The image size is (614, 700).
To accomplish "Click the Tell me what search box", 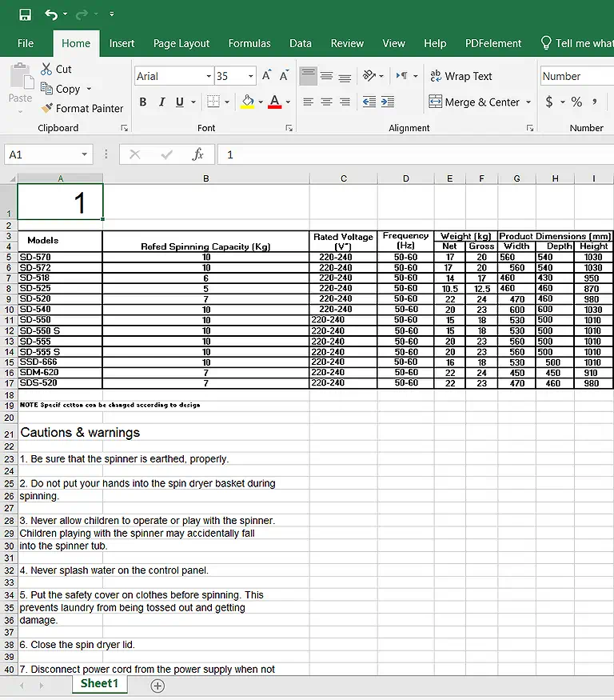I will (576, 43).
